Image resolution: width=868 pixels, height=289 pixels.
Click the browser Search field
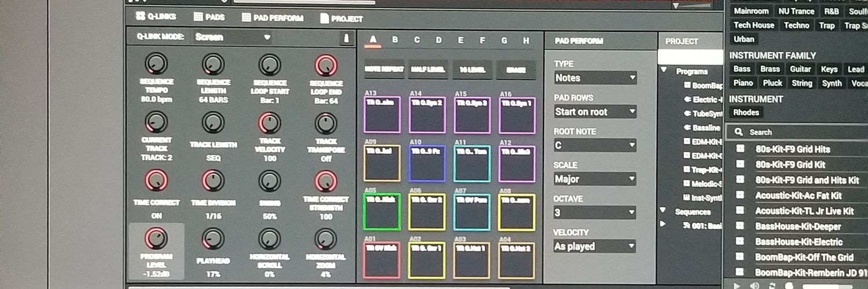797,132
